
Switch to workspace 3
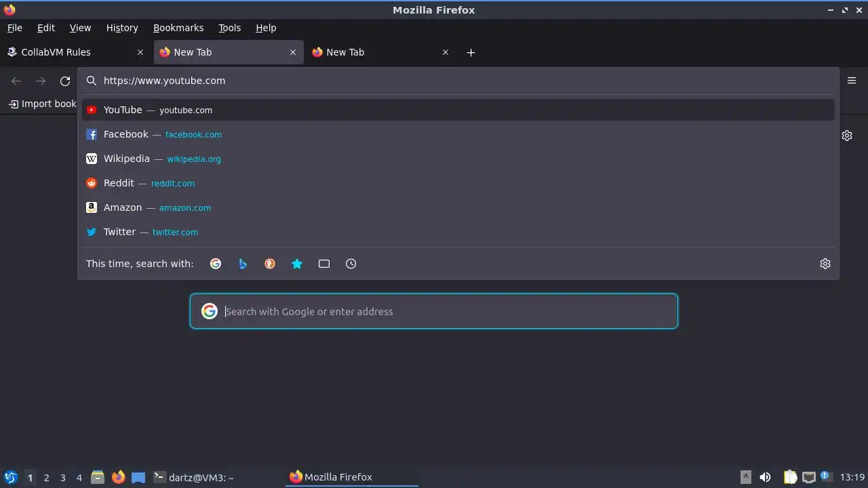(62, 477)
